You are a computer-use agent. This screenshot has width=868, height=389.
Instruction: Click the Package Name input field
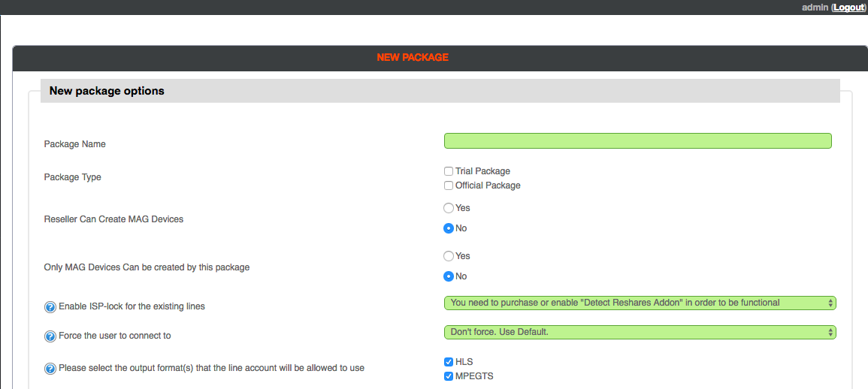coord(638,140)
